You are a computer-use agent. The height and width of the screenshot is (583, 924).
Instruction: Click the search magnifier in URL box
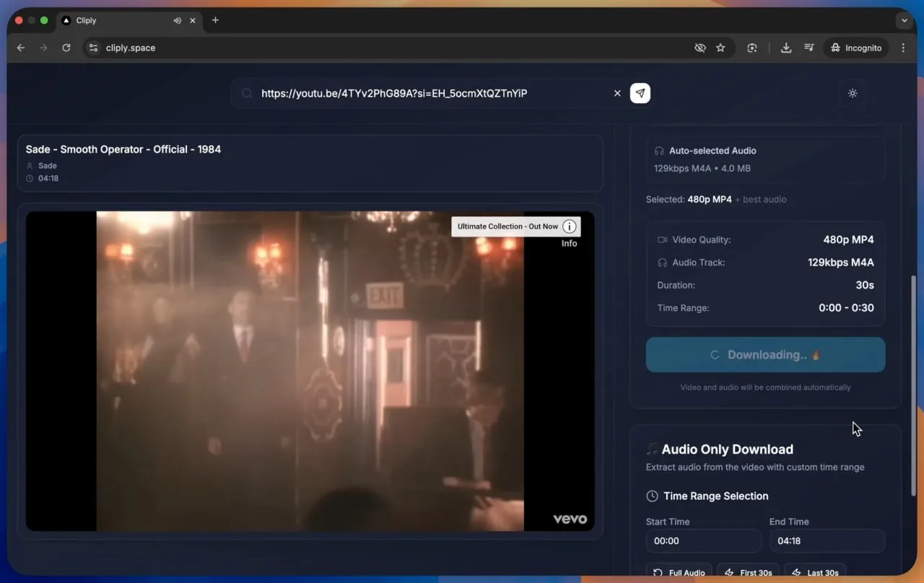coord(247,93)
